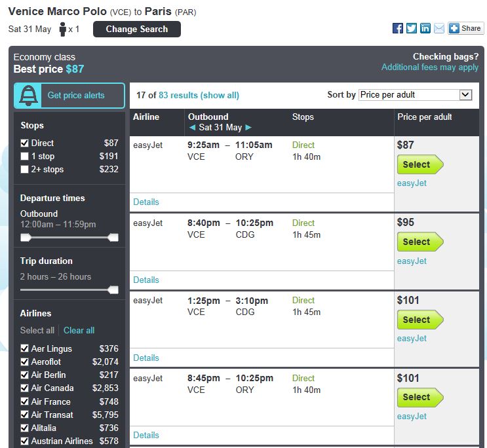Open the Sort by dropdown
The height and width of the screenshot is (448, 487).
pyautogui.click(x=416, y=95)
